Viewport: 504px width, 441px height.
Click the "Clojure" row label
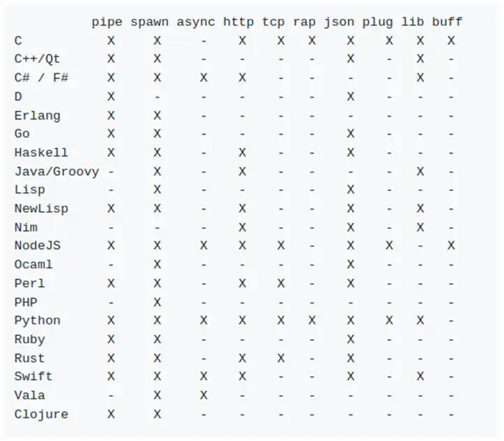tap(41, 414)
